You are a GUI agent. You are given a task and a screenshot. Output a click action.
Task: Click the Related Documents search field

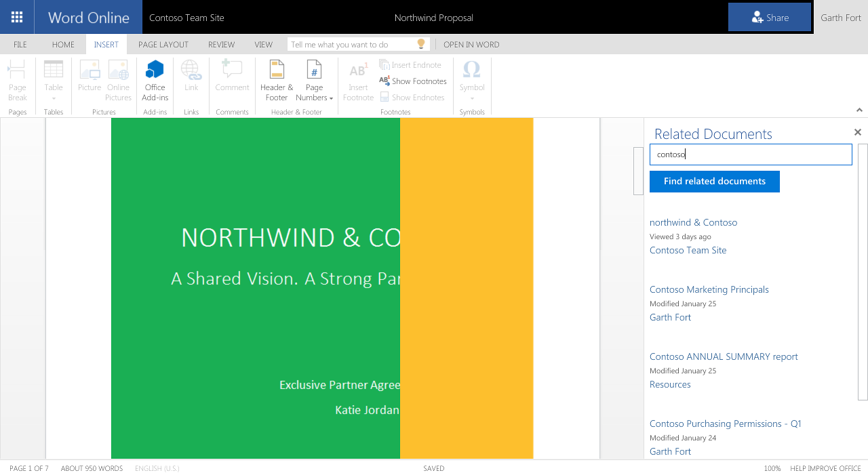pyautogui.click(x=751, y=154)
